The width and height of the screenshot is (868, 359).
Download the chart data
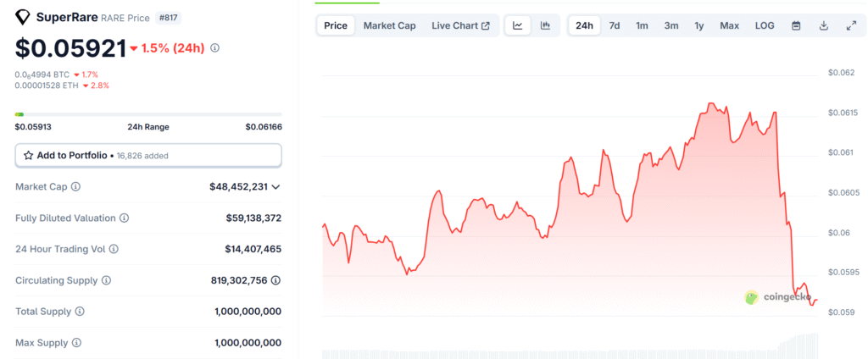(x=823, y=25)
